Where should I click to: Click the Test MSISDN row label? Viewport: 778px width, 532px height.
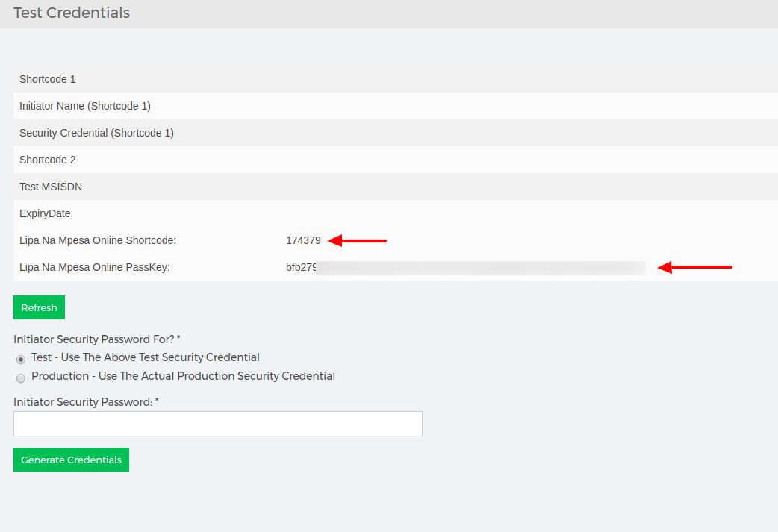coord(51,187)
